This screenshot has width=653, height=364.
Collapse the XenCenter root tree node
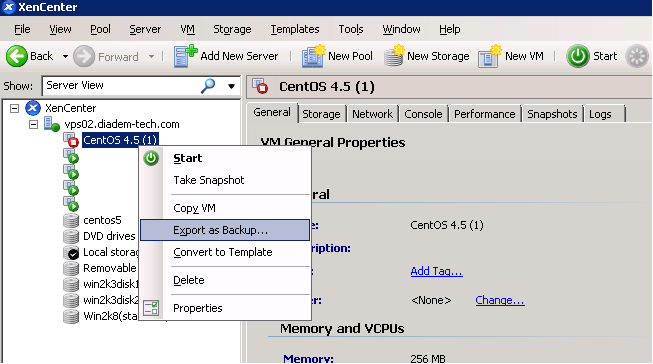pyautogui.click(x=14, y=108)
